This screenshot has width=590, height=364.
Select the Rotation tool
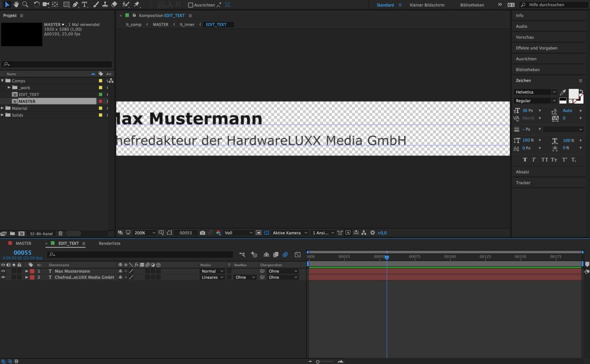pos(36,4)
